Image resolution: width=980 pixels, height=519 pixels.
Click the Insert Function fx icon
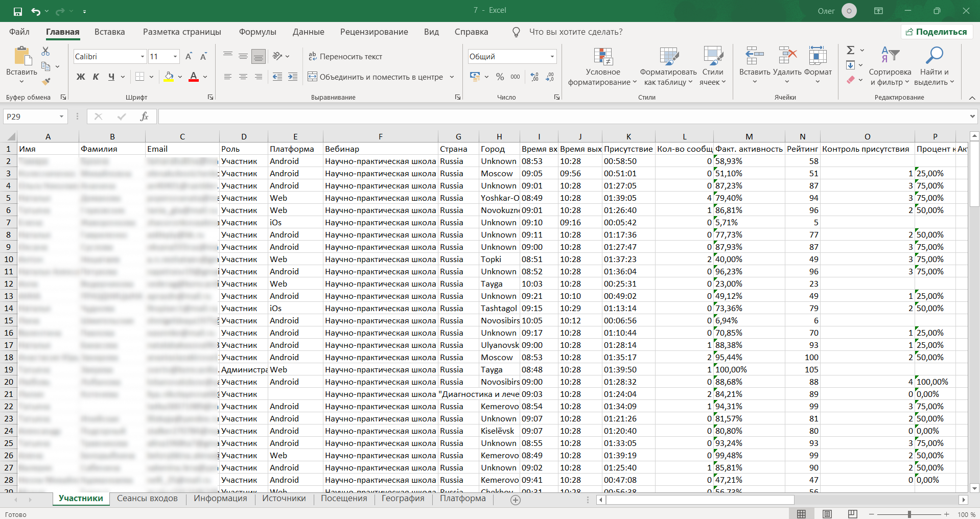[x=144, y=116]
